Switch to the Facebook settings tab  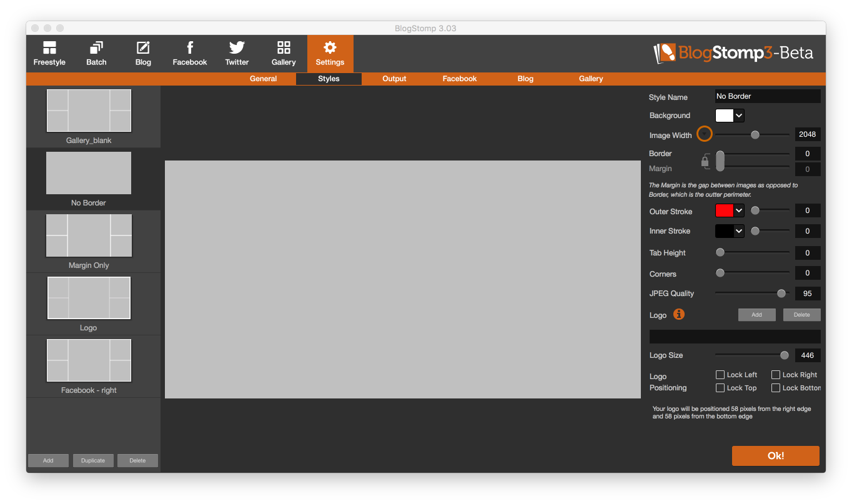coord(460,79)
